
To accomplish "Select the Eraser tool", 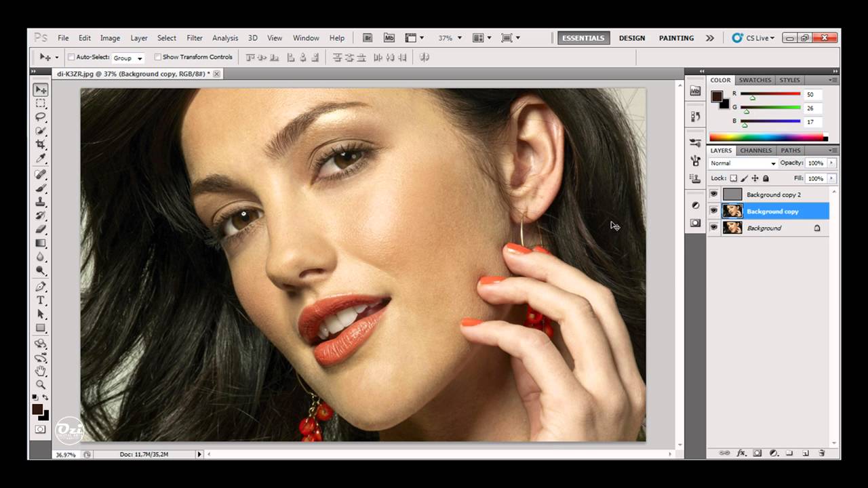I will pos(41,229).
